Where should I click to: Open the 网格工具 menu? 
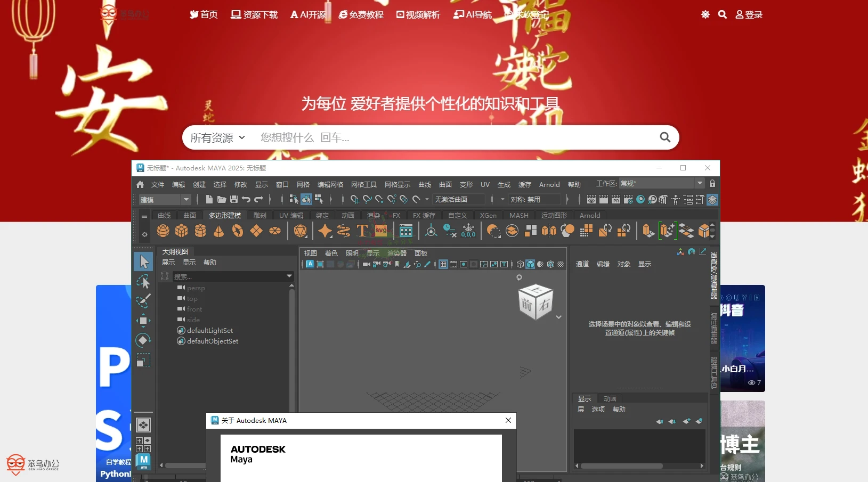click(x=364, y=184)
